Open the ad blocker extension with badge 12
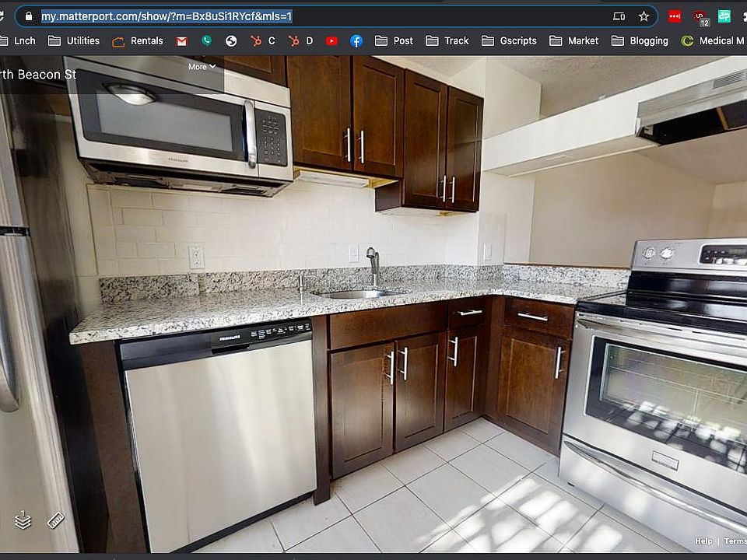Viewport: 747px width, 560px height. tap(701, 18)
